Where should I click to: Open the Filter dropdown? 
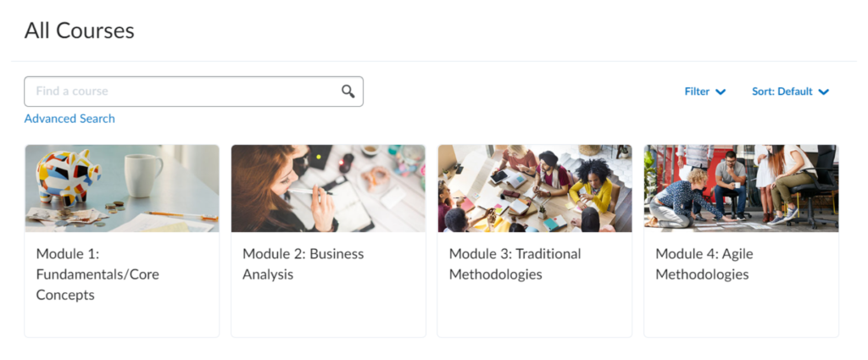pos(704,91)
